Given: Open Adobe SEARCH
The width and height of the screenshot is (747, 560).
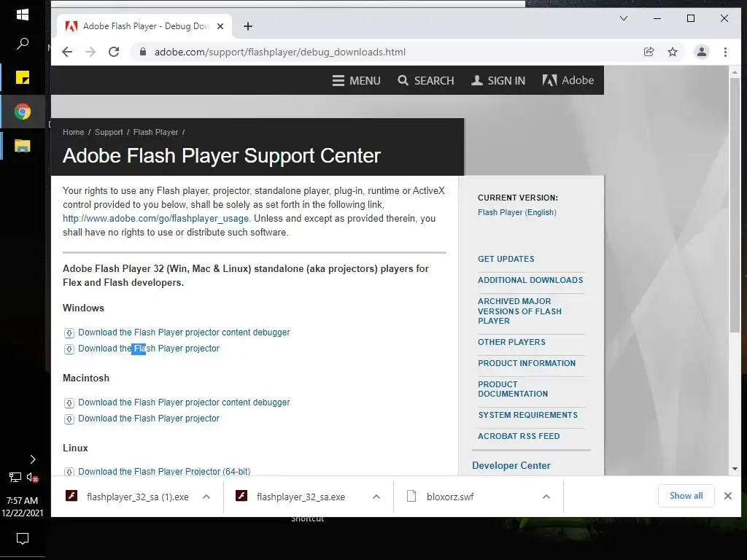Looking at the screenshot, I should 426,80.
